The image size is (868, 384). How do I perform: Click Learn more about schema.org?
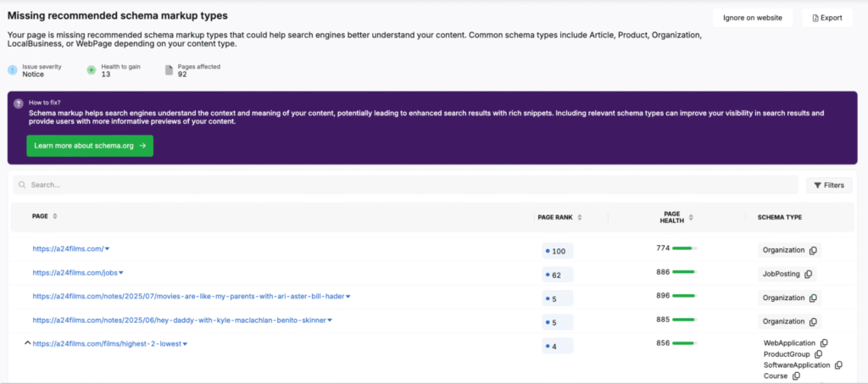pos(90,146)
